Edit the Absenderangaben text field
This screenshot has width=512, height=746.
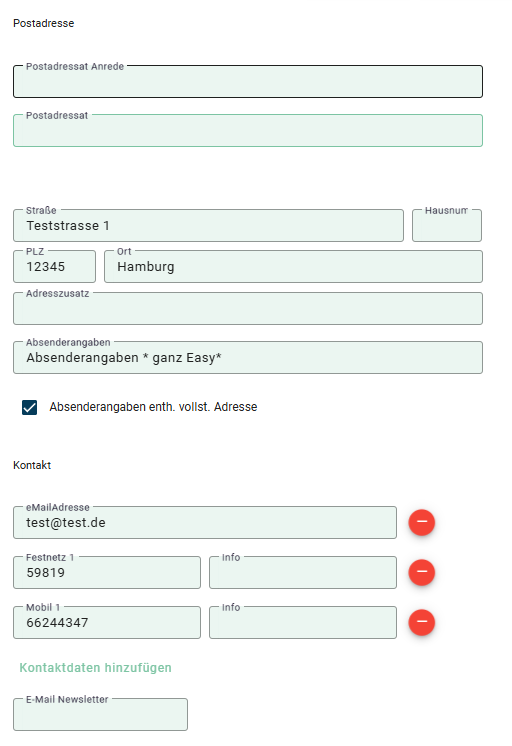pyautogui.click(x=248, y=357)
